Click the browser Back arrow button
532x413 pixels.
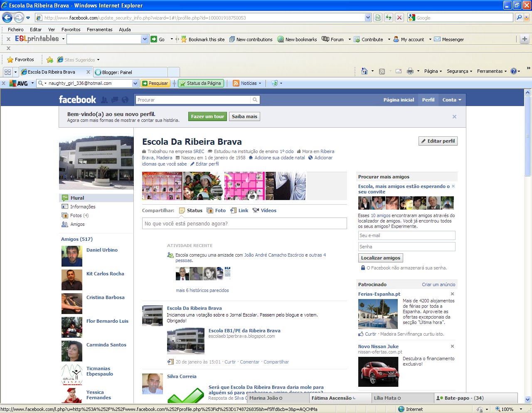point(7,17)
